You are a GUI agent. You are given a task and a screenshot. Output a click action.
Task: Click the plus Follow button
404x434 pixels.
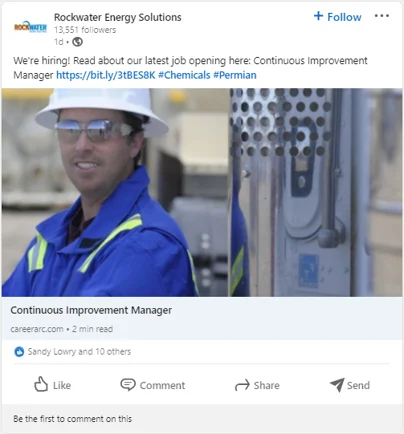(338, 17)
